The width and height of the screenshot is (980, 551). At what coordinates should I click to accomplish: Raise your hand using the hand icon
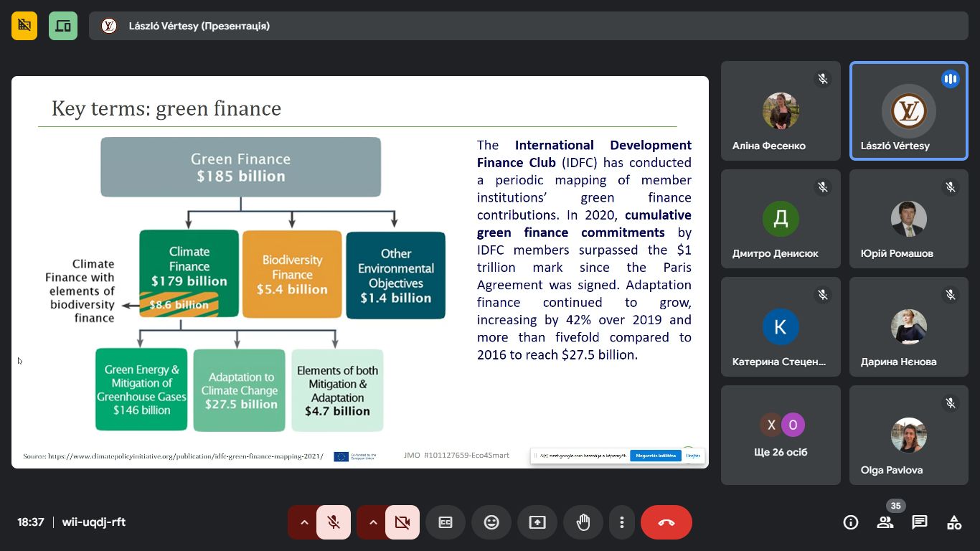coord(583,522)
